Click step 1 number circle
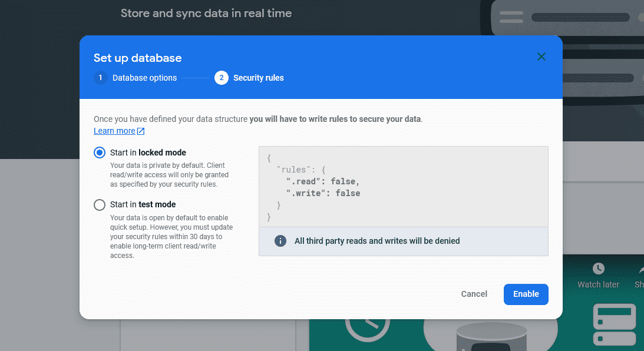The image size is (644, 351). tap(100, 78)
